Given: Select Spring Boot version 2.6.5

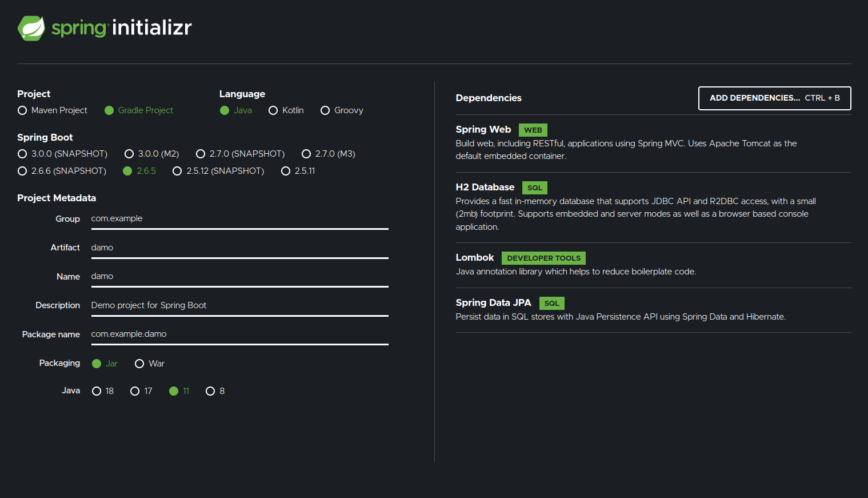Looking at the screenshot, I should (139, 171).
